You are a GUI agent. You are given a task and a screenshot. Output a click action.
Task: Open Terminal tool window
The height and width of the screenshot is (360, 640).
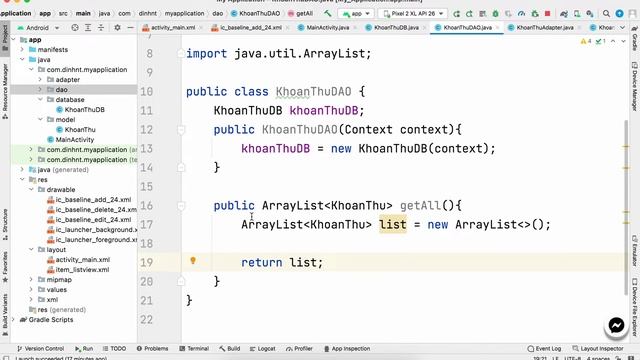tap(194, 349)
